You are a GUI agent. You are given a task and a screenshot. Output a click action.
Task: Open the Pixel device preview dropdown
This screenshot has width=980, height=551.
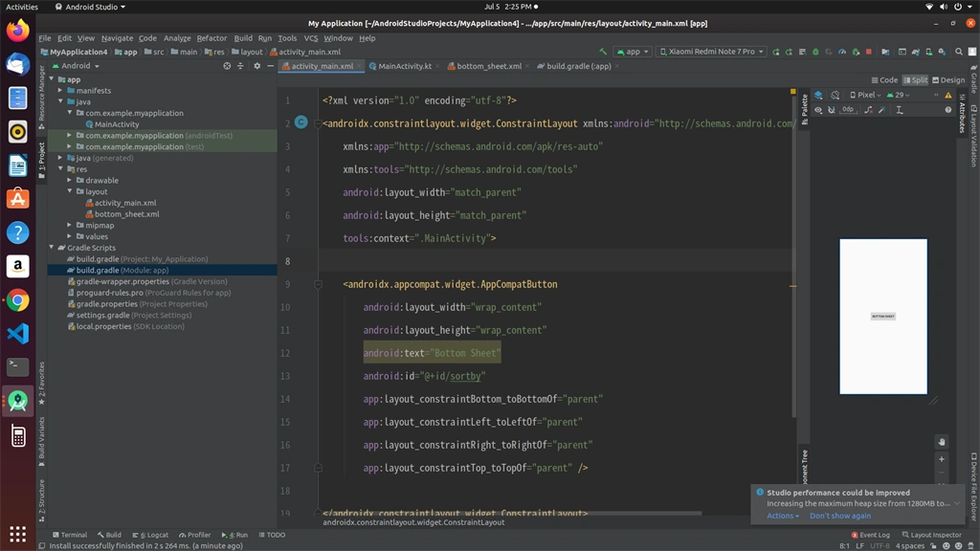pyautogui.click(x=865, y=95)
